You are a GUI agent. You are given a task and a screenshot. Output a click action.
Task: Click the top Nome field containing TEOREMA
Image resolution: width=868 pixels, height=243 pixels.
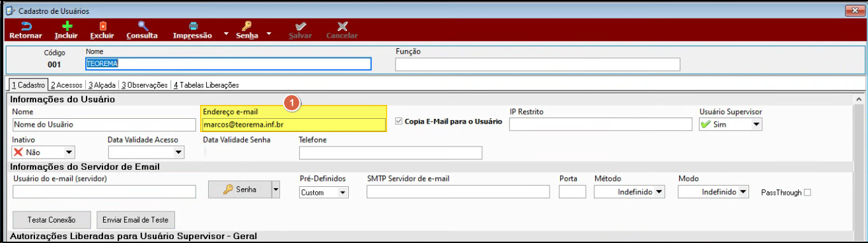229,64
